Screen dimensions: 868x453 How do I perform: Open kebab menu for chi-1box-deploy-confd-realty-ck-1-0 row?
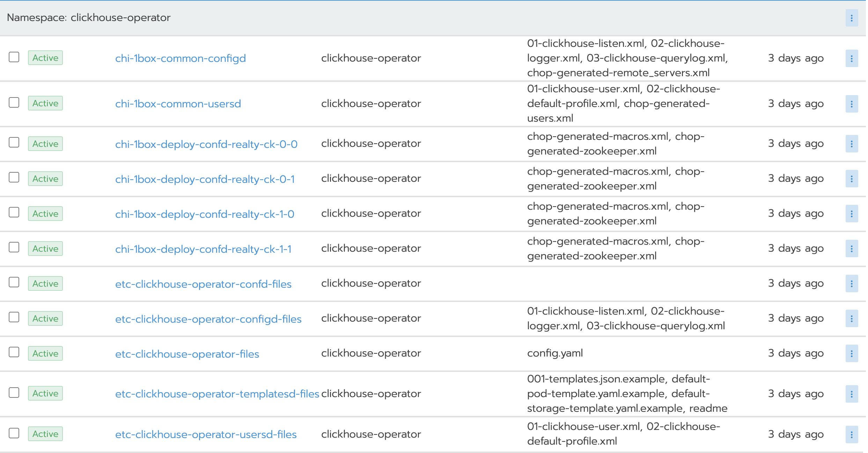pyautogui.click(x=851, y=214)
